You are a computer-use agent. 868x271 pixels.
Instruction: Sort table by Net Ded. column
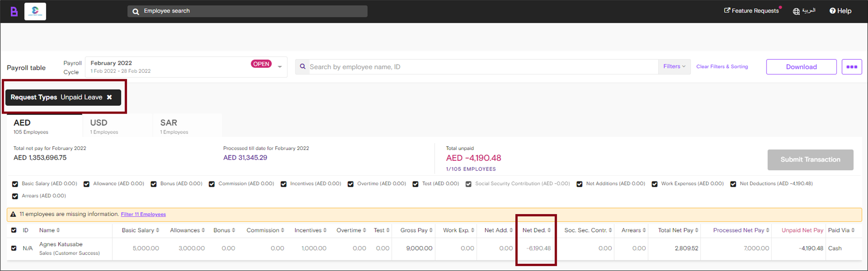click(537, 230)
